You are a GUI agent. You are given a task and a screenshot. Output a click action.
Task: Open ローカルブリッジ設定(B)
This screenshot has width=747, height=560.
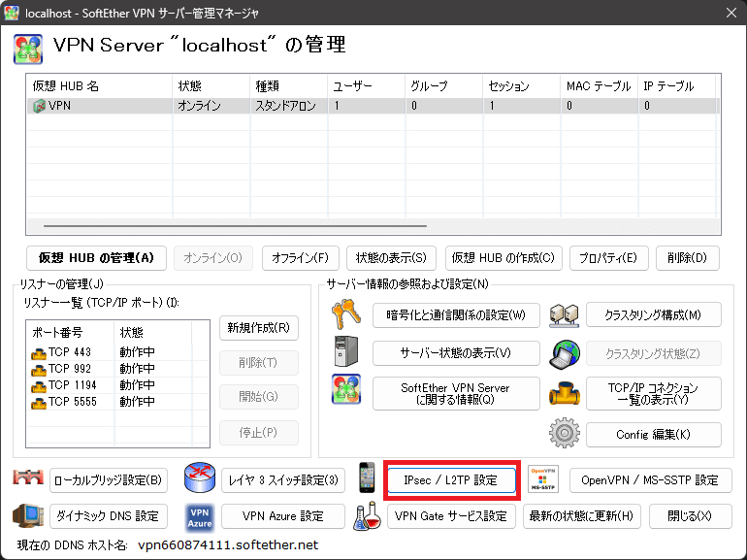pyautogui.click(x=109, y=480)
